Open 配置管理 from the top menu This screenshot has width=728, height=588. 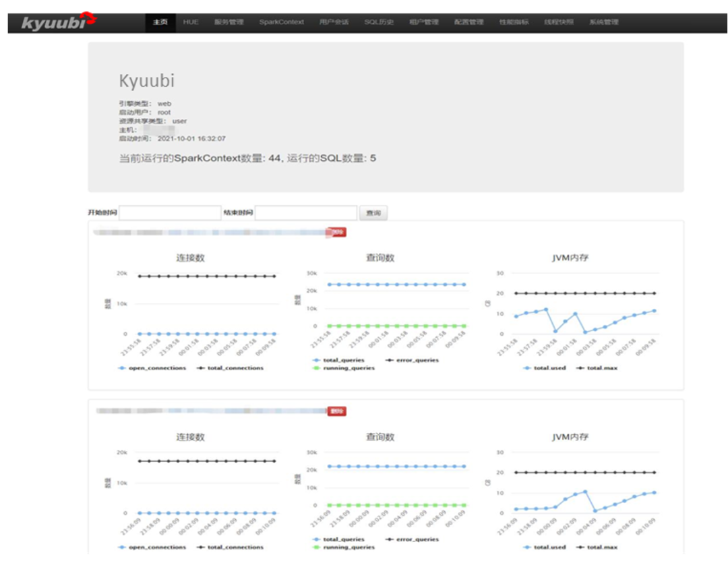coord(469,22)
